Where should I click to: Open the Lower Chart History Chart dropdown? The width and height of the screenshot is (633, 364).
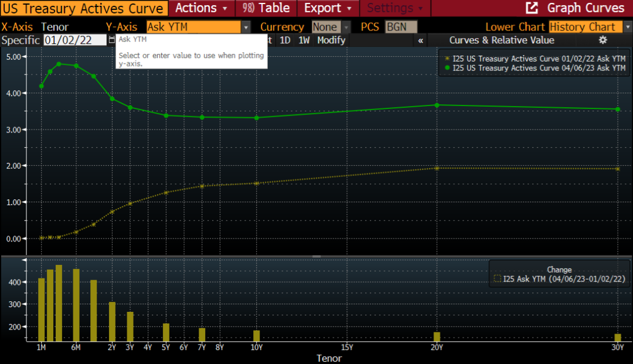[x=627, y=27]
